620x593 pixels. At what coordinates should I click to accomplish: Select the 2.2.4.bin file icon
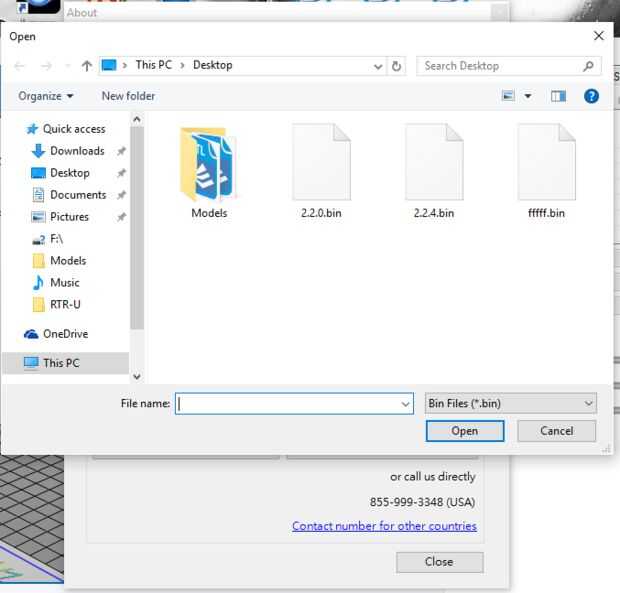[x=434, y=162]
